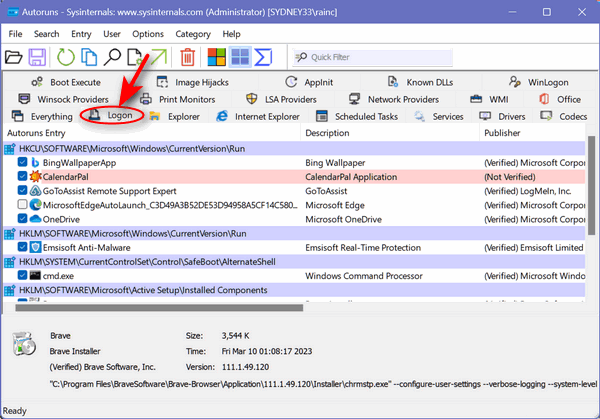Switch to the WMI tab
The height and width of the screenshot is (419, 600).
(x=489, y=99)
